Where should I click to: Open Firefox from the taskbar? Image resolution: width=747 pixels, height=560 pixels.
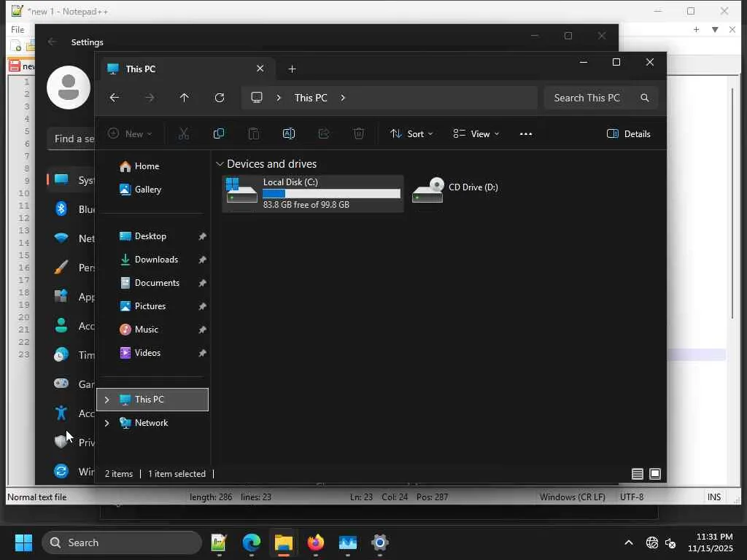(315, 542)
